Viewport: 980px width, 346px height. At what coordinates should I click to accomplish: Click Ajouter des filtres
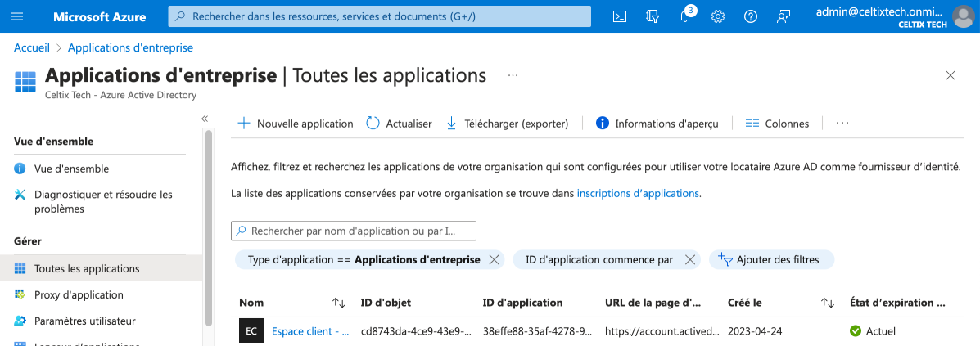772,260
